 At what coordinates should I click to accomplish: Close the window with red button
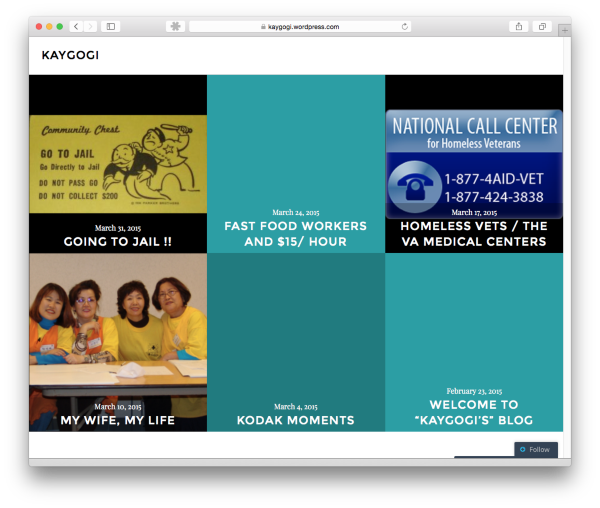(x=39, y=26)
